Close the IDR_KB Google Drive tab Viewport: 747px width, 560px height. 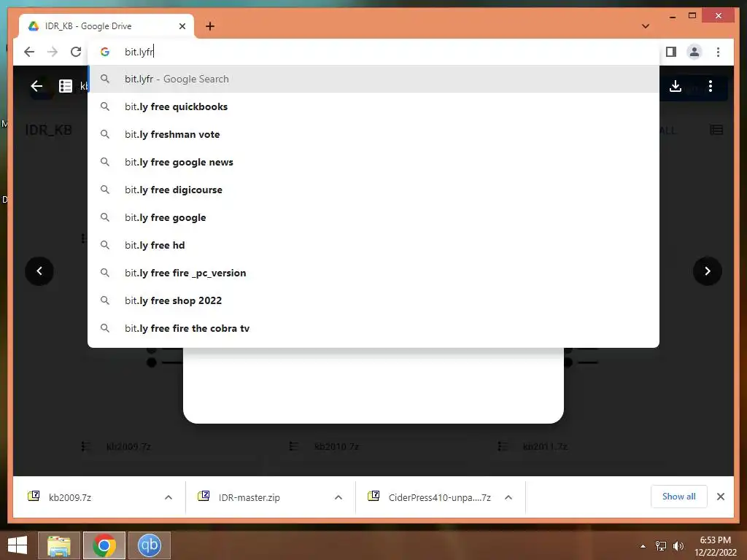[182, 26]
